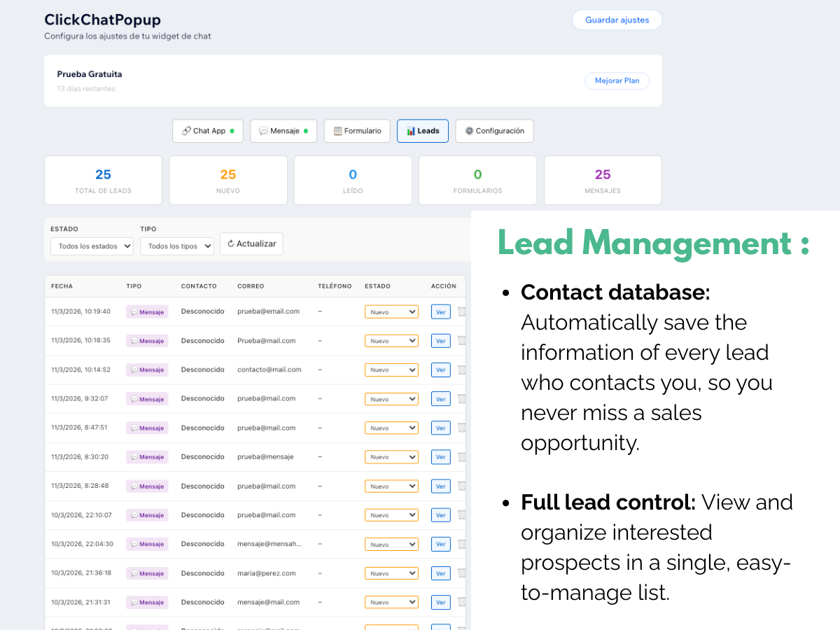Image resolution: width=840 pixels, height=630 pixels.
Task: Remove the contacto@mail.com lead with trash icon
Action: [462, 370]
